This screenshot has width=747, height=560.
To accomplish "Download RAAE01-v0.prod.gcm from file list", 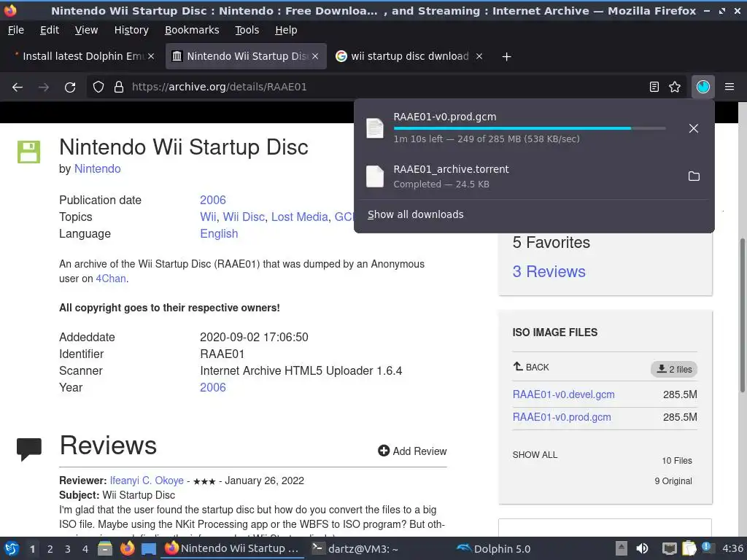I will point(562,416).
